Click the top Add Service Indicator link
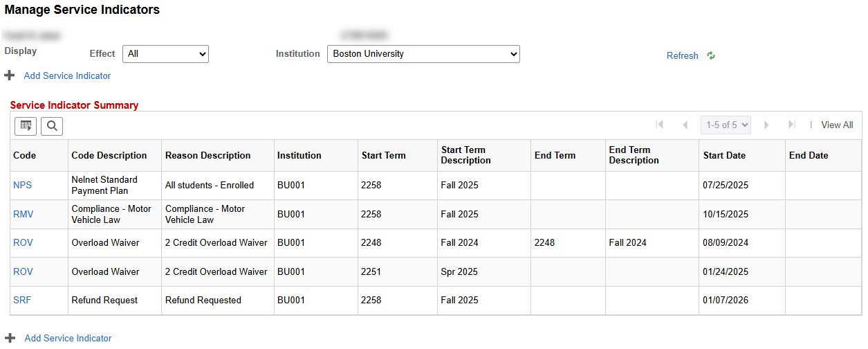Viewport: 868px width, 349px height. coord(67,75)
